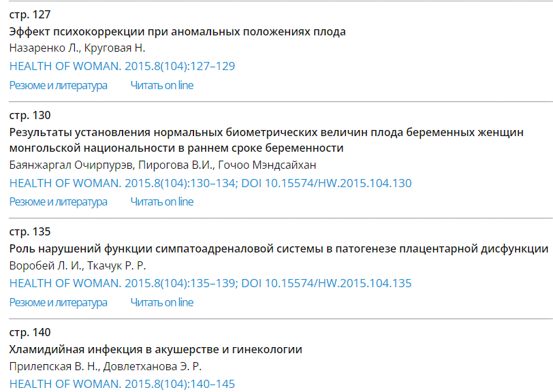Image resolution: width=553 pixels, height=392 pixels.
Task: Open HEALTH OF WOMAN 140–145 citation link
Action: click(x=122, y=385)
